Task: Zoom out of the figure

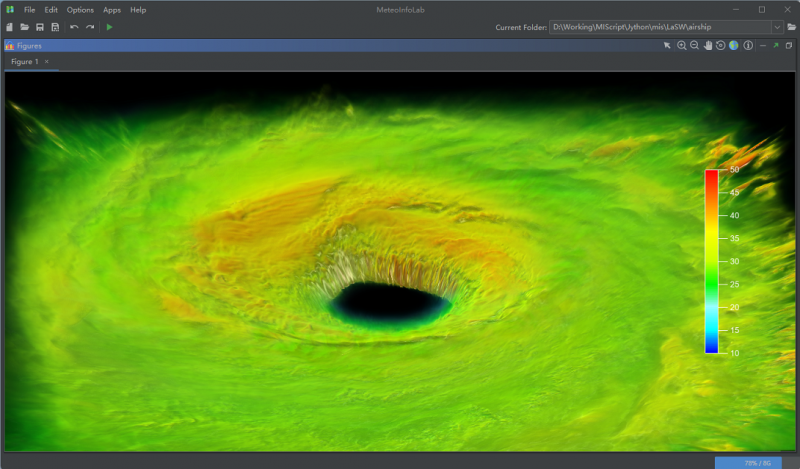Action: pos(694,46)
